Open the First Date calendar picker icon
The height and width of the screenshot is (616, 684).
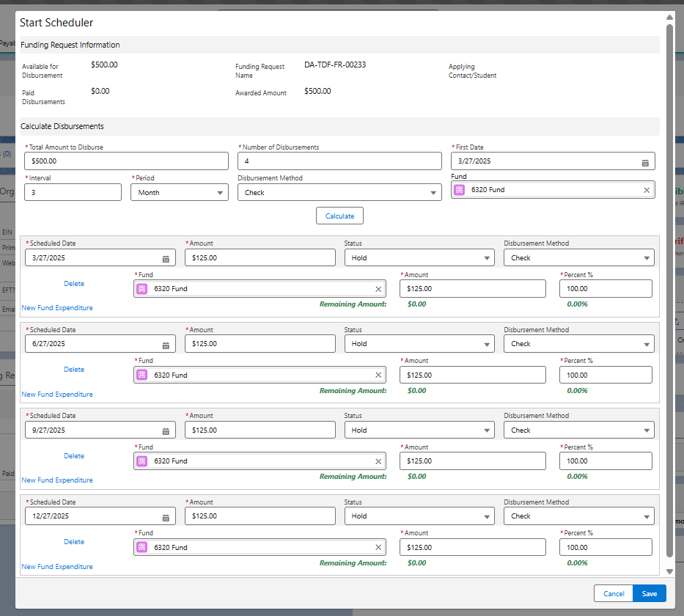pos(644,163)
